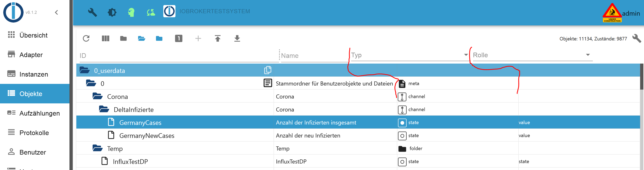Click the description icon on row 0
The height and width of the screenshot is (170, 644).
point(268,83)
